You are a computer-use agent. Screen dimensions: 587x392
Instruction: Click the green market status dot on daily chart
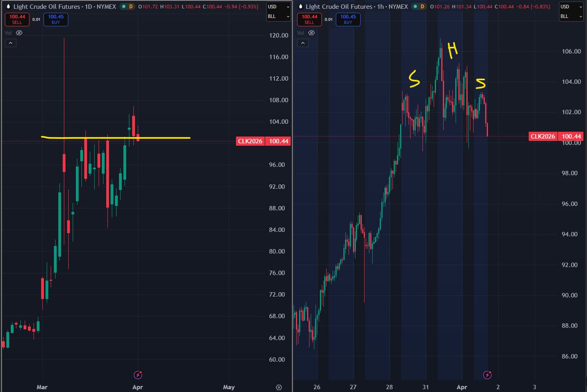[123, 6]
